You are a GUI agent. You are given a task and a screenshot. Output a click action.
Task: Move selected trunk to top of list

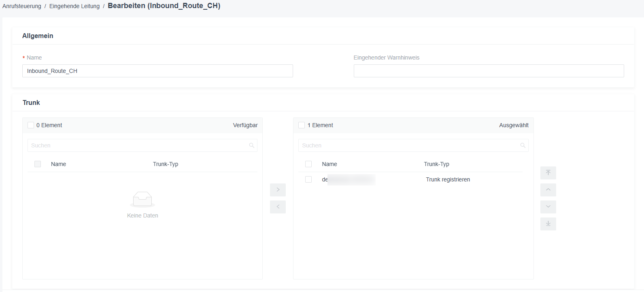(x=548, y=173)
